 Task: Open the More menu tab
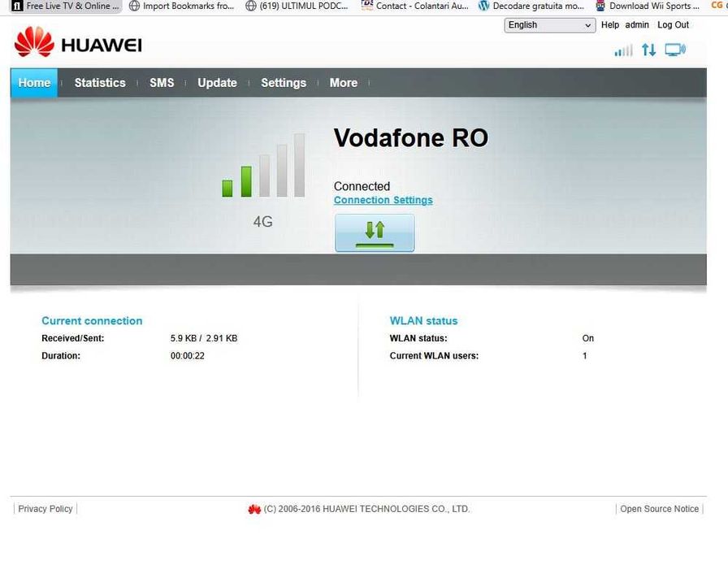[x=344, y=83]
